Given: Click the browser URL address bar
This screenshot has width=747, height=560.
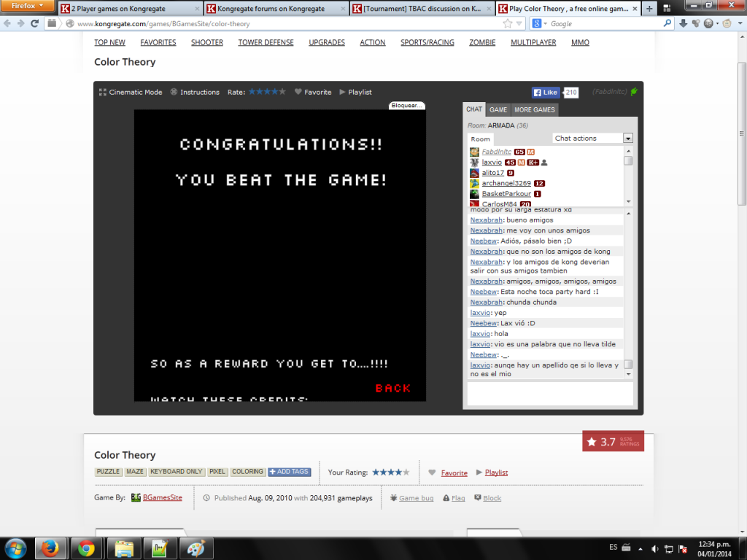Looking at the screenshot, I should pyautogui.click(x=287, y=23).
